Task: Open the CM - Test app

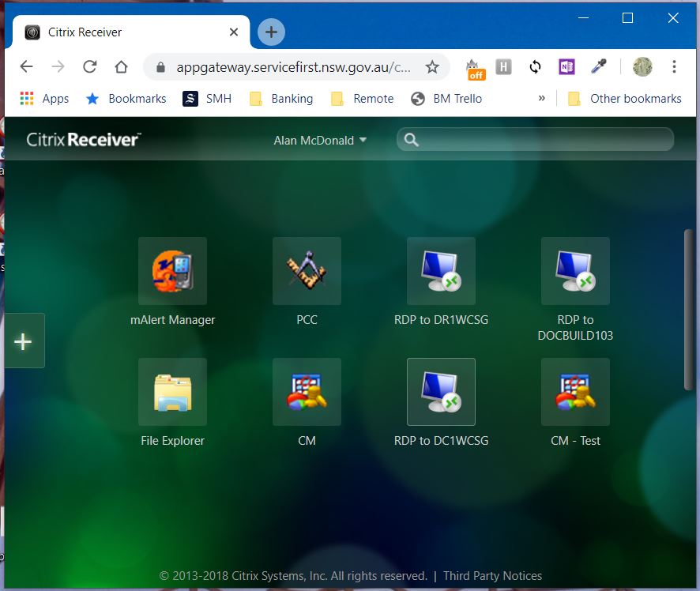Action: (575, 392)
